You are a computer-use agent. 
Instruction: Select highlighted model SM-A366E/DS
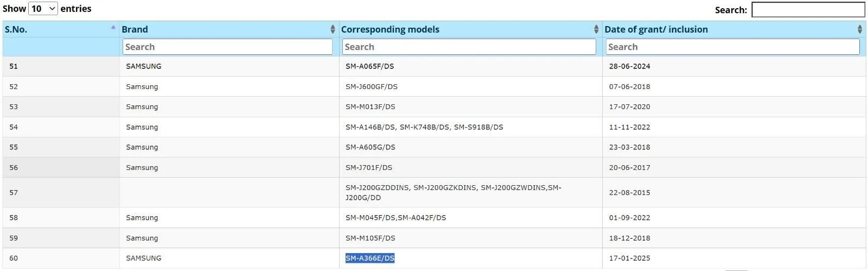click(370, 258)
